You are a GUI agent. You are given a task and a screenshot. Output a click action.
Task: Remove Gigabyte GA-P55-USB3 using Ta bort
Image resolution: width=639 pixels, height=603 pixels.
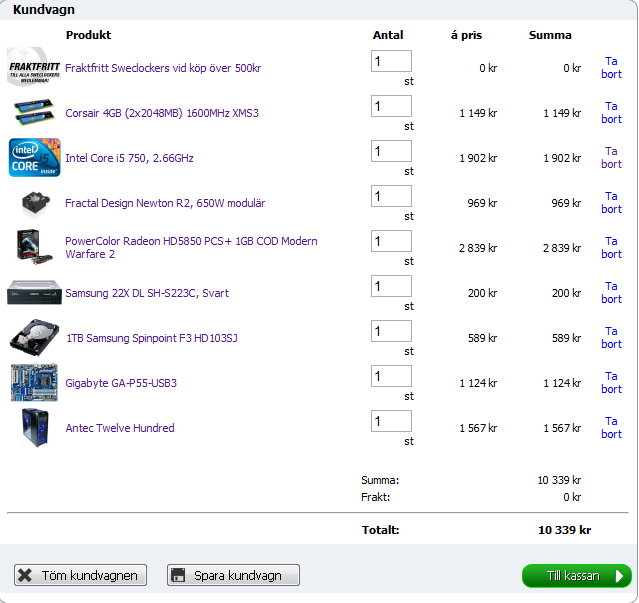point(611,383)
